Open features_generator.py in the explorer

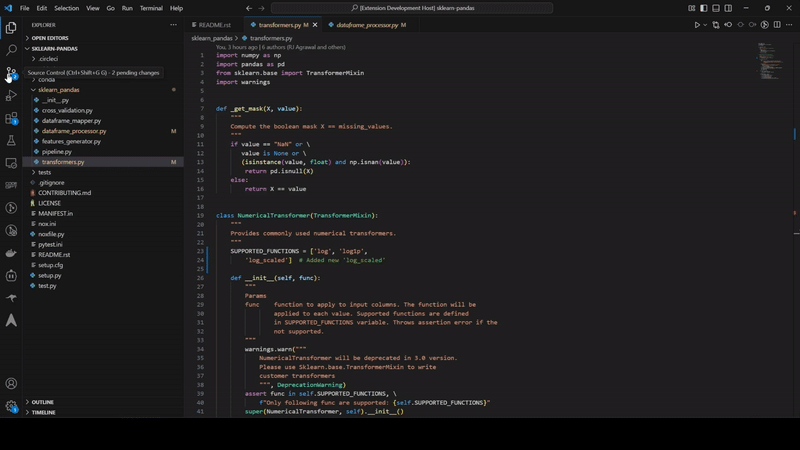pos(71,141)
